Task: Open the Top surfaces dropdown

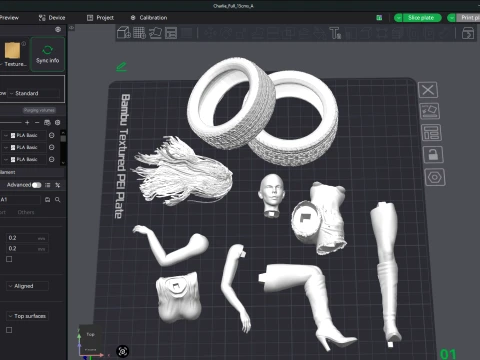Action: coord(27,316)
